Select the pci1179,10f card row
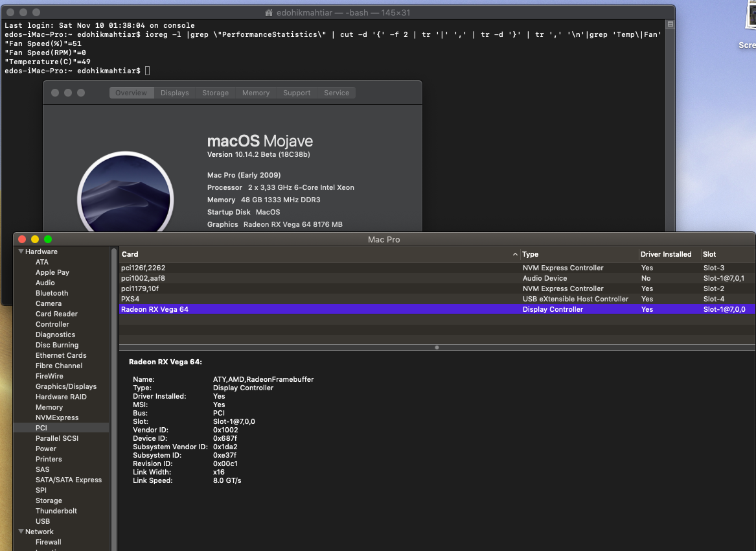The image size is (756, 551). [437, 288]
